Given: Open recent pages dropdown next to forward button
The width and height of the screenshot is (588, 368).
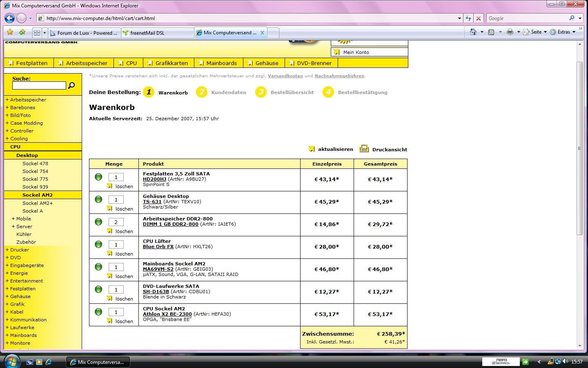Looking at the screenshot, I should (x=30, y=18).
